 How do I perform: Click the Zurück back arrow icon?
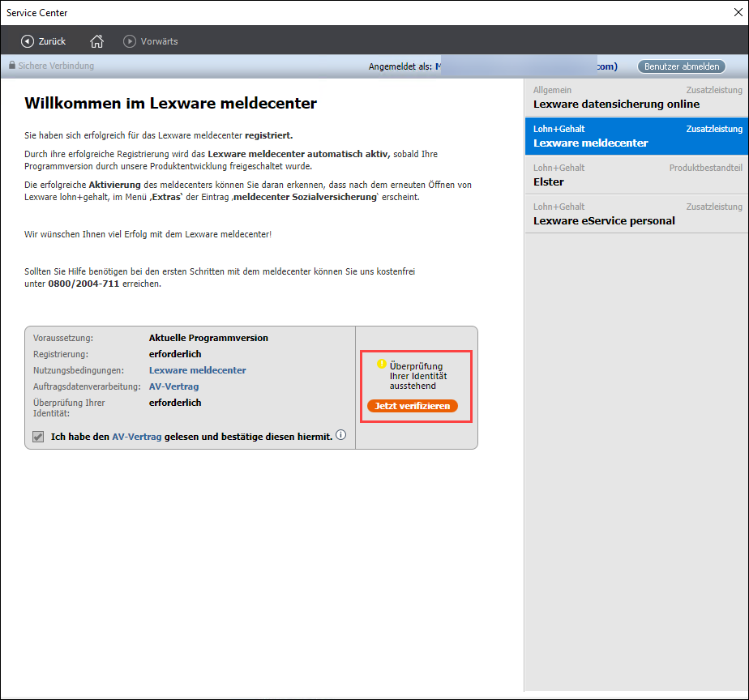pos(28,41)
